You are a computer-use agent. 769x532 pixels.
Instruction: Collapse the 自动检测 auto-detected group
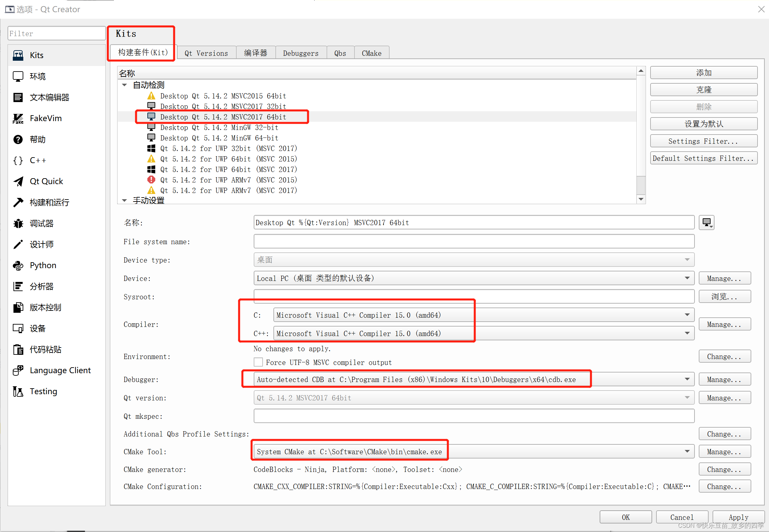click(124, 85)
